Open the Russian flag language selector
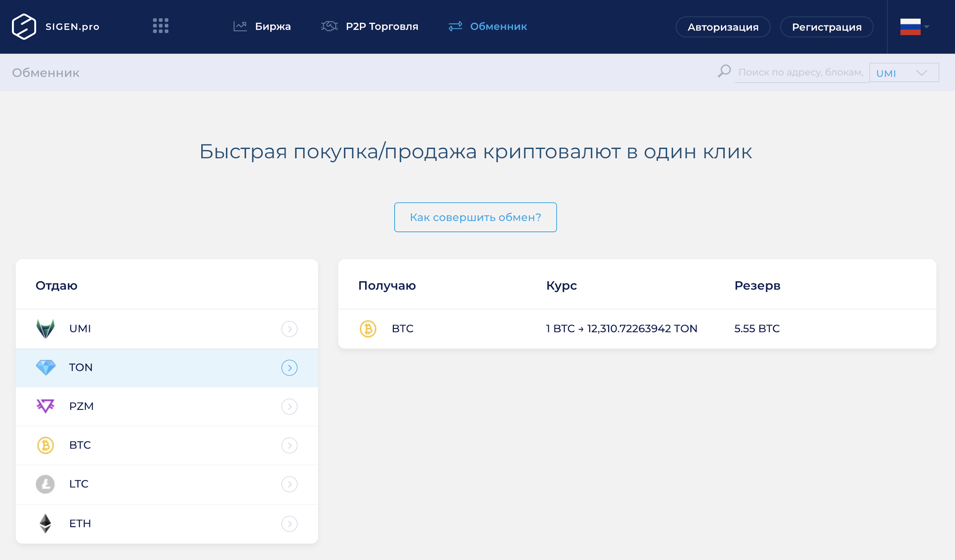Image resolution: width=955 pixels, height=560 pixels. 914,27
